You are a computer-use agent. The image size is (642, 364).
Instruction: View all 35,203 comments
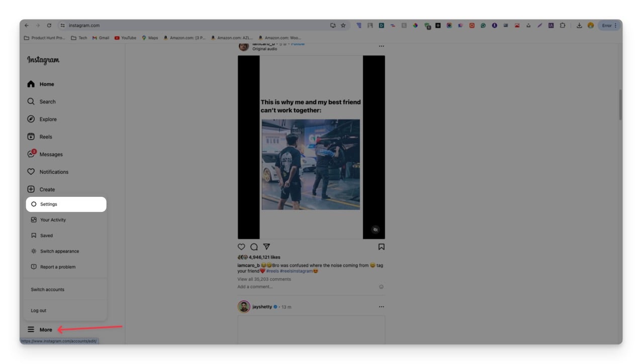tap(264, 279)
